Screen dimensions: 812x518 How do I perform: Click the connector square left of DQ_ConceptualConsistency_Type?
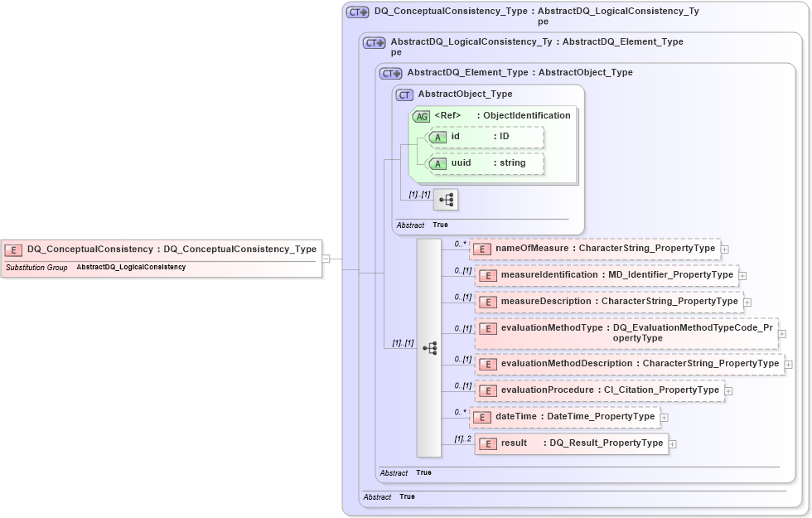327,258
